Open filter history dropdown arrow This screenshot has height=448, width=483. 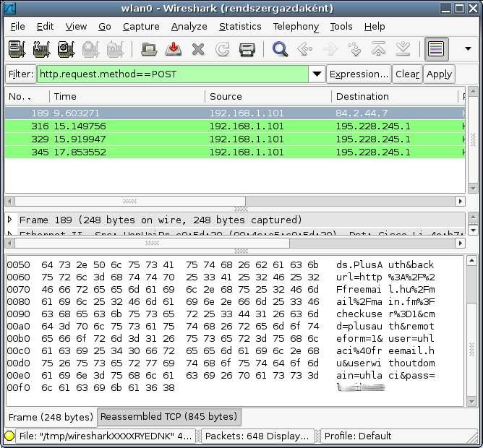click(x=317, y=74)
